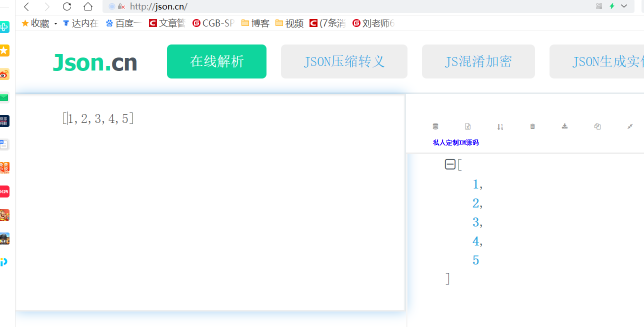Switch to JSON生成实体 tab
This screenshot has width=644, height=327.
tap(596, 61)
